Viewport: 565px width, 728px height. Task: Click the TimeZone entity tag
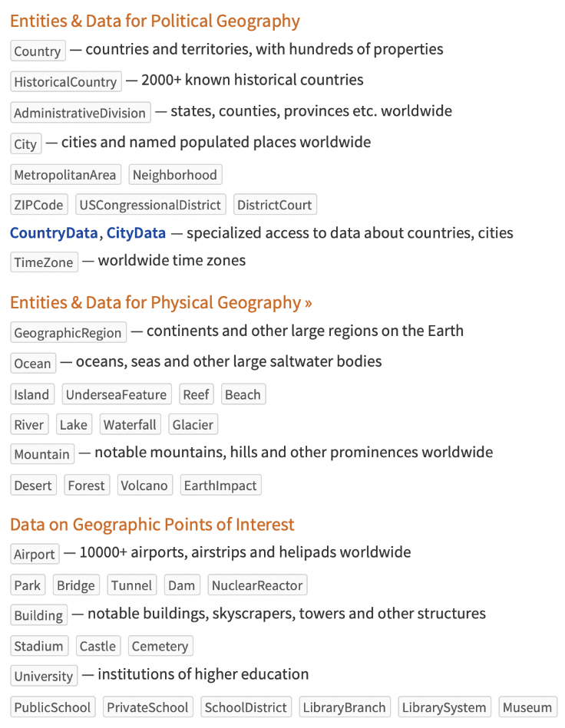click(44, 262)
